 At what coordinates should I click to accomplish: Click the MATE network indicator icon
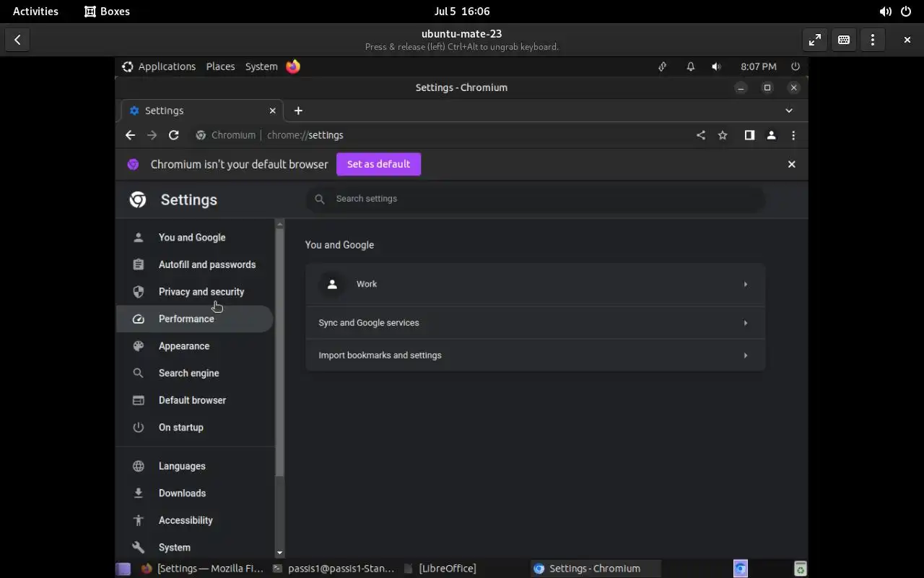[x=662, y=66]
